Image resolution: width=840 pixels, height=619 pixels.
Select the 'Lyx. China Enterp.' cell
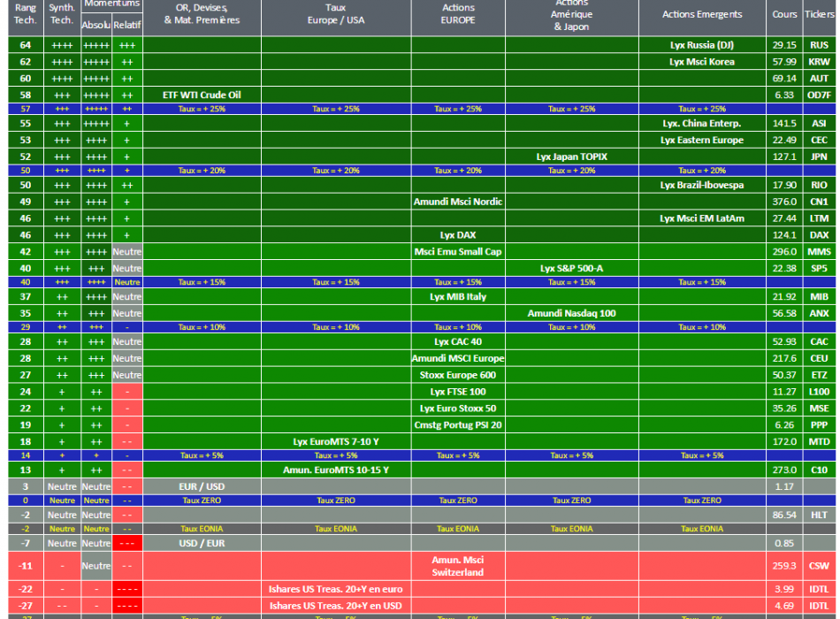702,123
